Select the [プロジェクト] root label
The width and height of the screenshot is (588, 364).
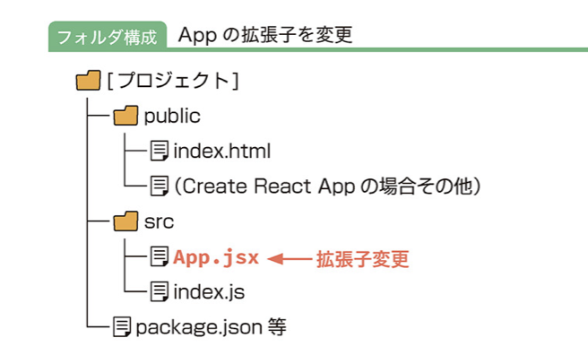click(173, 81)
